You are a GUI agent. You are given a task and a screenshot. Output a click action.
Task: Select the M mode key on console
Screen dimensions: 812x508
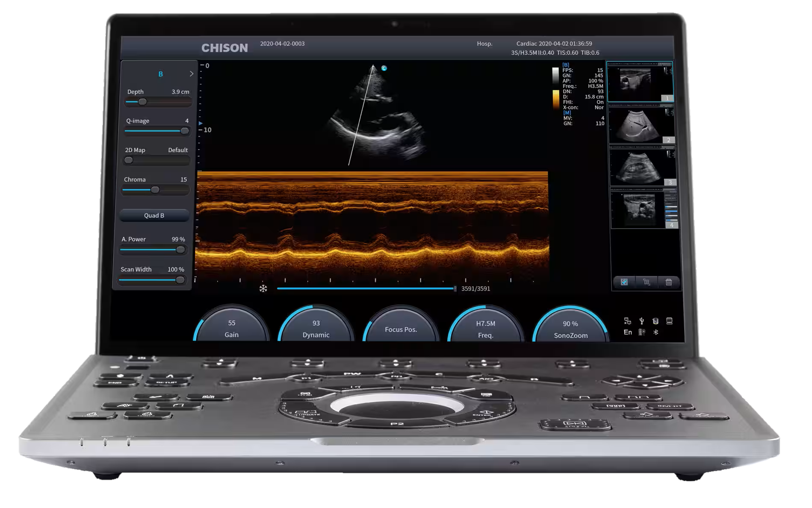coord(257,379)
